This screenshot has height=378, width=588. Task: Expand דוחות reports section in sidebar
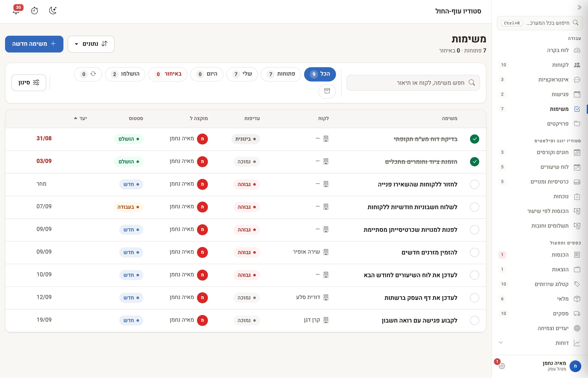point(540,343)
